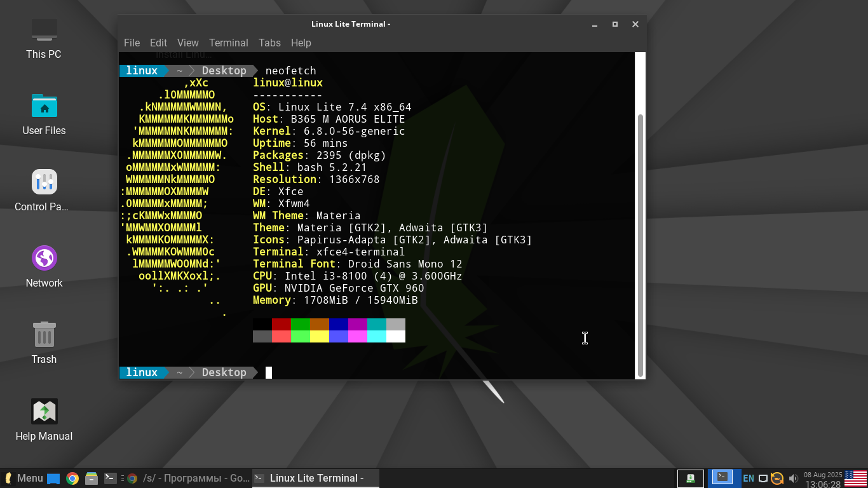
Task: Launch terminal from the taskbar launcher
Action: pos(110,478)
